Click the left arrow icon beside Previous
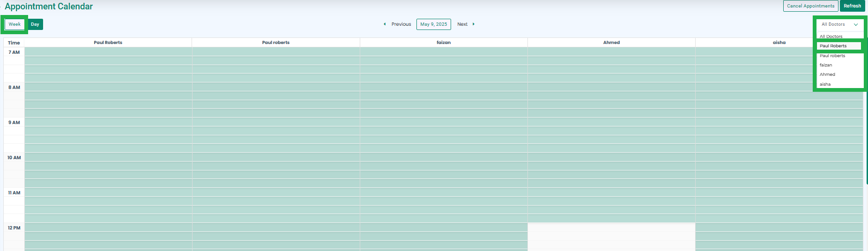Screen dimensions: 868x251 tap(385, 24)
